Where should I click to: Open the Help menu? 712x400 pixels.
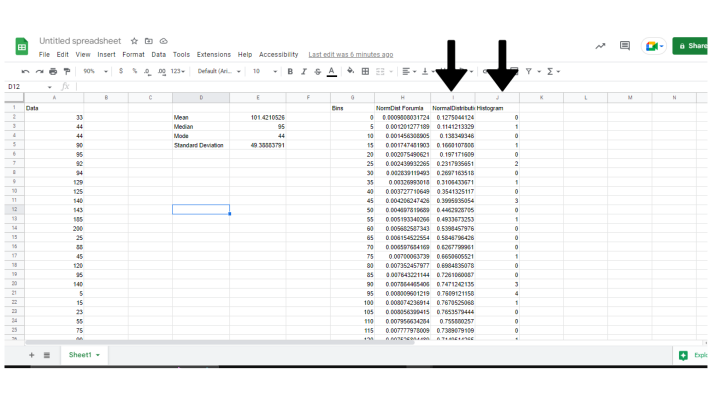click(x=245, y=54)
